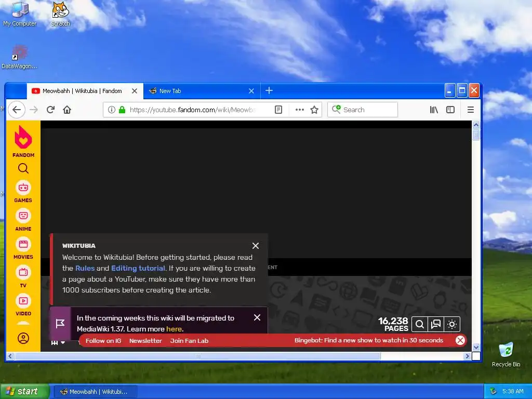Dismiss the Wikitubia welcome notice
532x399 pixels.
(256, 246)
